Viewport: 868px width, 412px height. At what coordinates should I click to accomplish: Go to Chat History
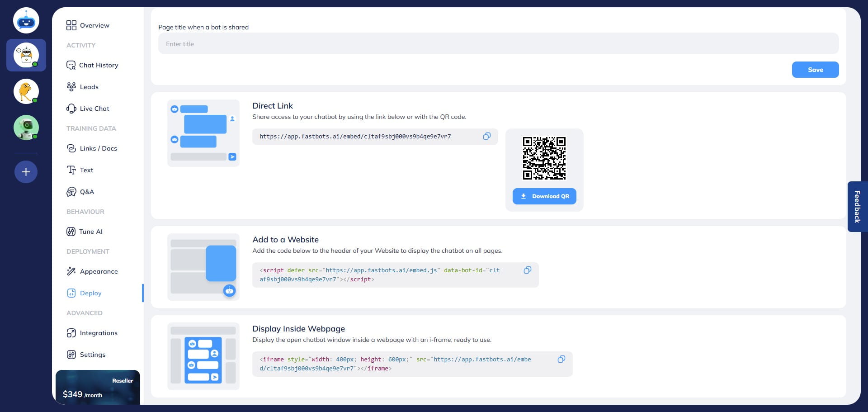click(98, 65)
